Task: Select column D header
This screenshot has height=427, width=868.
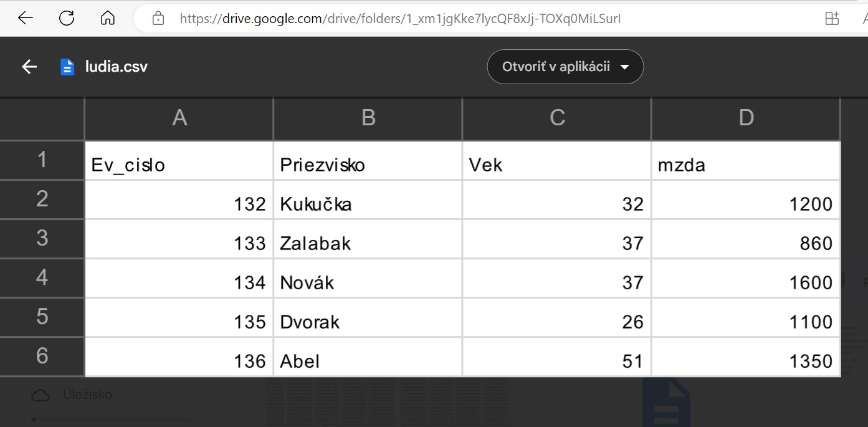Action: [x=746, y=118]
